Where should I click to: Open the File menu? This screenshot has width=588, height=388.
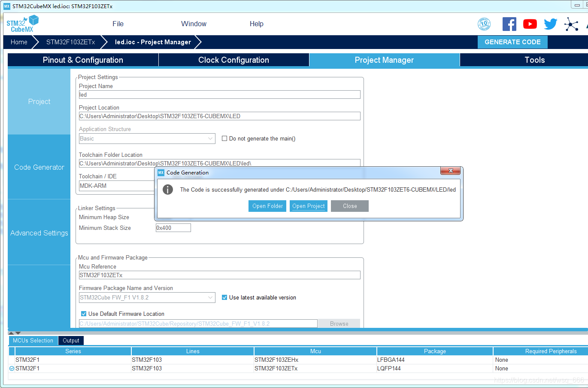118,24
